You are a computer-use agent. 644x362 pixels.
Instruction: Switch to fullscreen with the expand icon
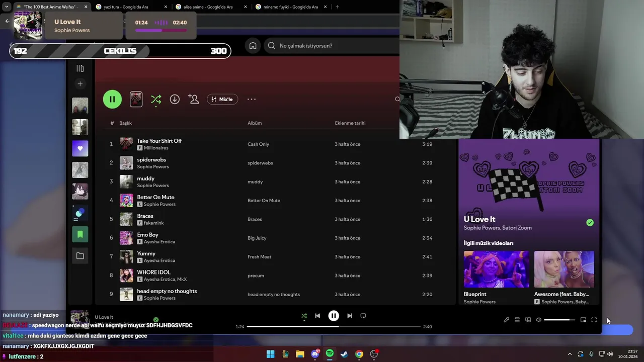[x=594, y=320]
